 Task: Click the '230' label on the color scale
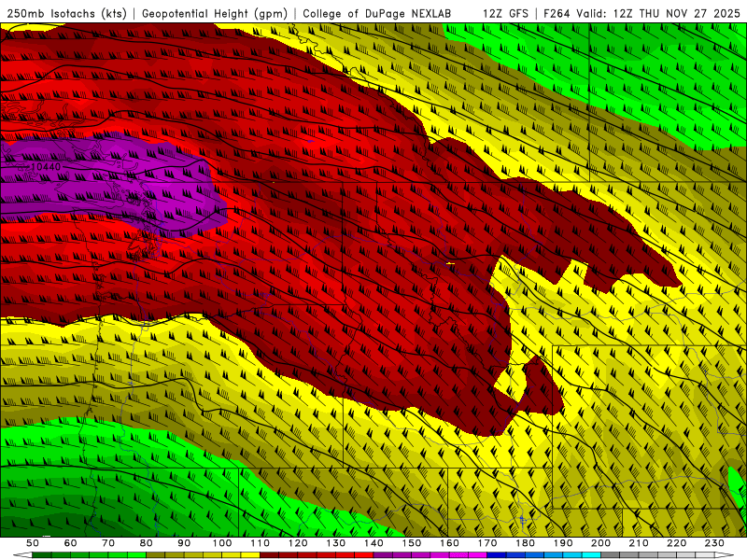(x=714, y=543)
